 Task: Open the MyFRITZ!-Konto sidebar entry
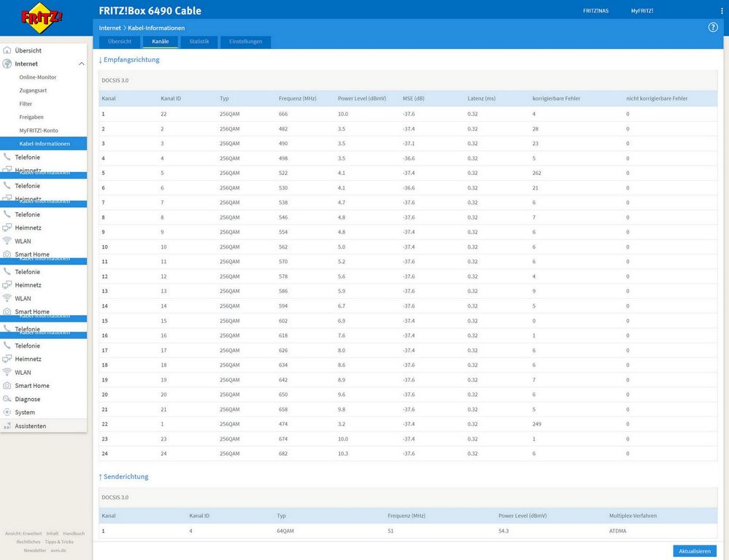[39, 131]
